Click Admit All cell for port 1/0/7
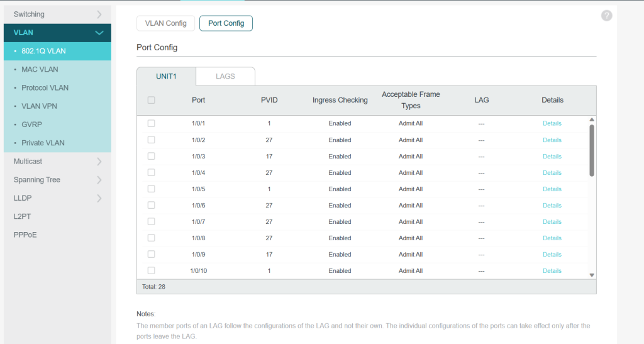Screen dimensions: 644x344 (x=411, y=221)
